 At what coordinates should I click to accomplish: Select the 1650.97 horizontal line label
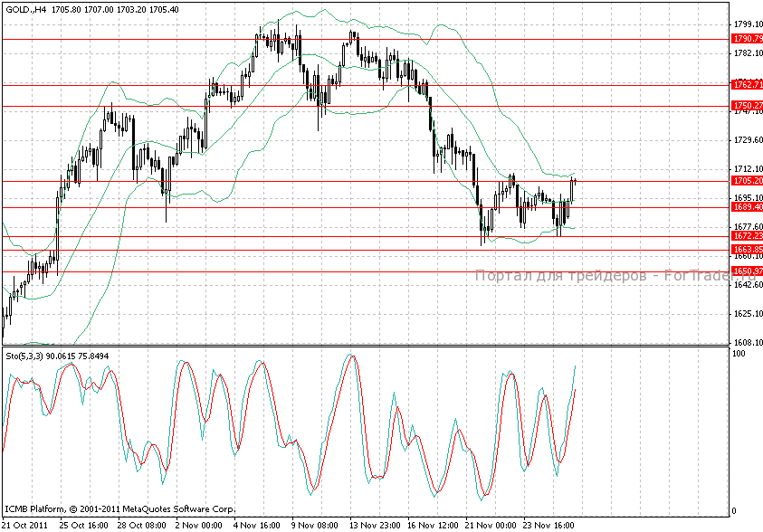[x=747, y=271]
